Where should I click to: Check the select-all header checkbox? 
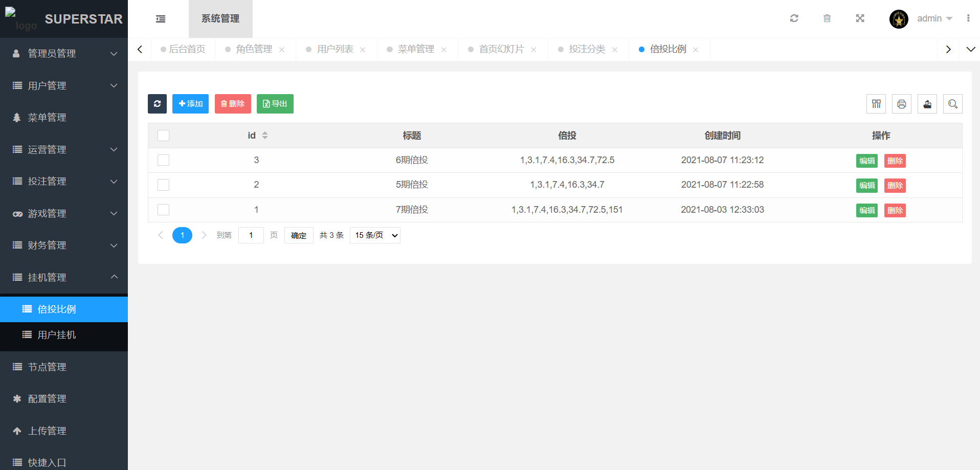(x=163, y=136)
